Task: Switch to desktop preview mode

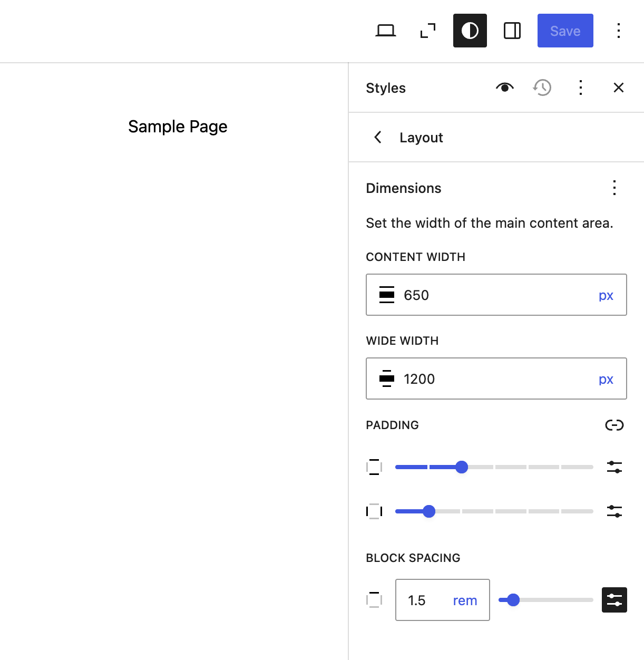Action: point(386,31)
